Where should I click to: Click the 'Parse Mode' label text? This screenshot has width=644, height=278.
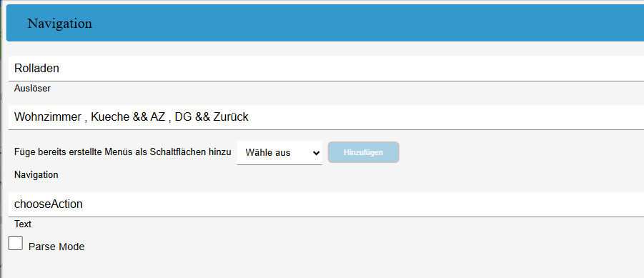tap(56, 247)
